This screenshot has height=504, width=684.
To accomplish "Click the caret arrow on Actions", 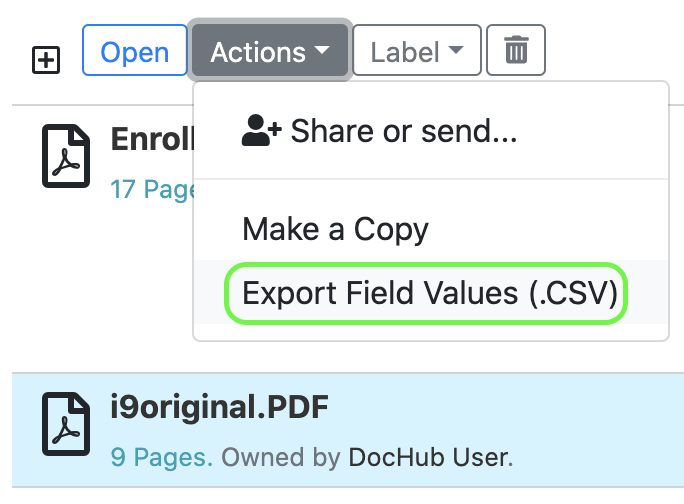I will [321, 51].
